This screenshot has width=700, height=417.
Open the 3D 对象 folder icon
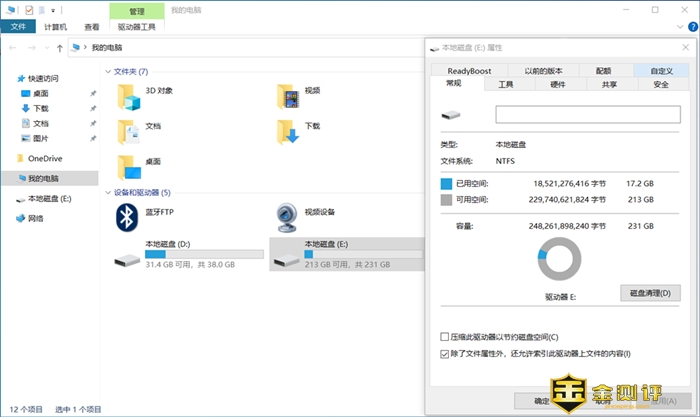[127, 95]
